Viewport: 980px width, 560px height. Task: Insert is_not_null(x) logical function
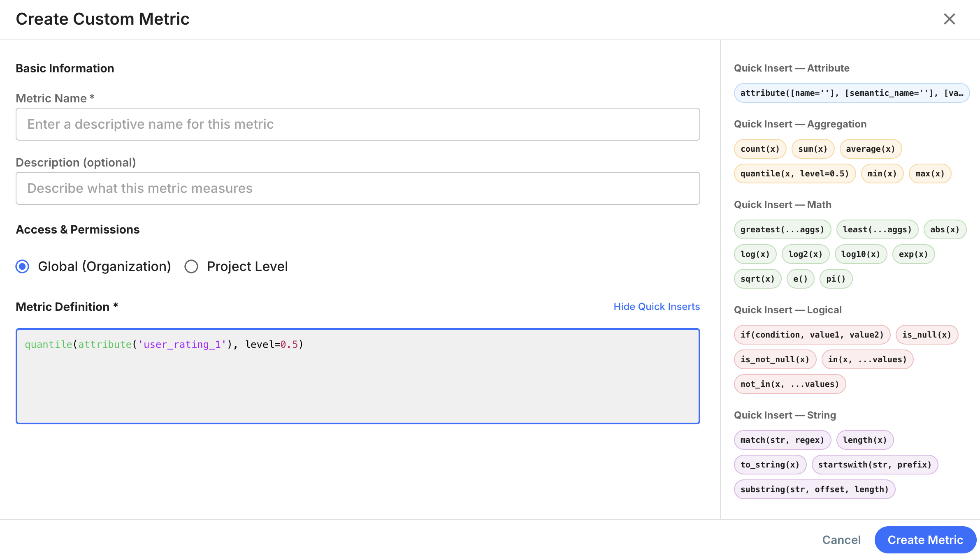point(775,359)
